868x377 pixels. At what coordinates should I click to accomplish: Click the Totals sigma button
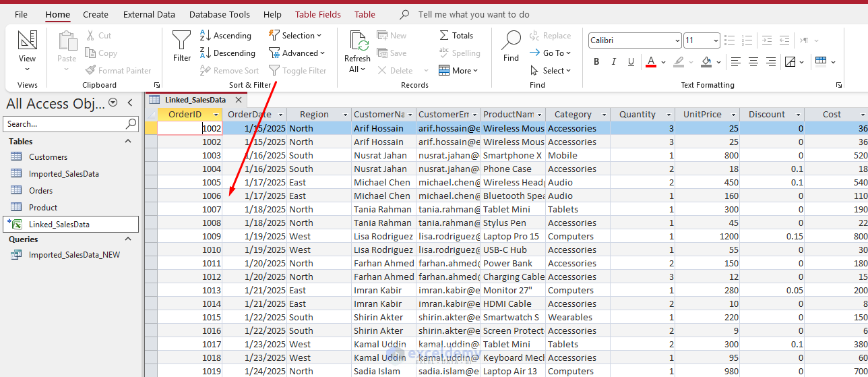pyautogui.click(x=456, y=36)
